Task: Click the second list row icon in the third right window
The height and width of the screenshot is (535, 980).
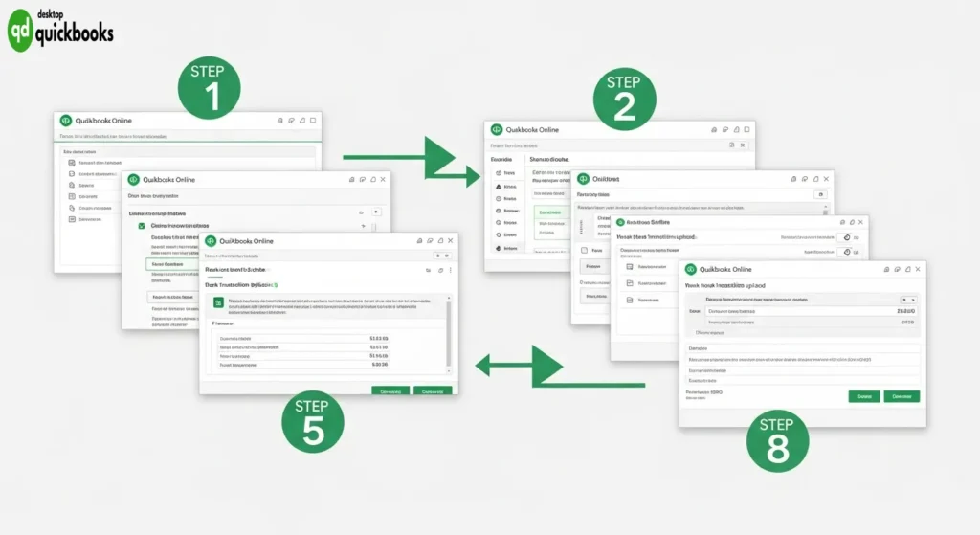Action: coord(630,283)
